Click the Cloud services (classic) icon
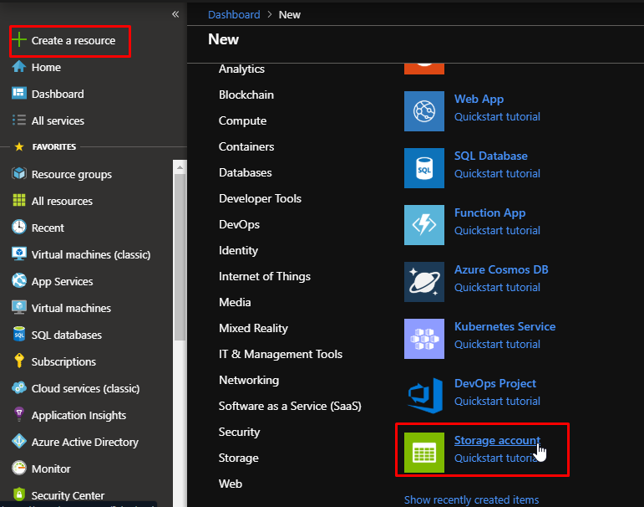 click(x=19, y=387)
